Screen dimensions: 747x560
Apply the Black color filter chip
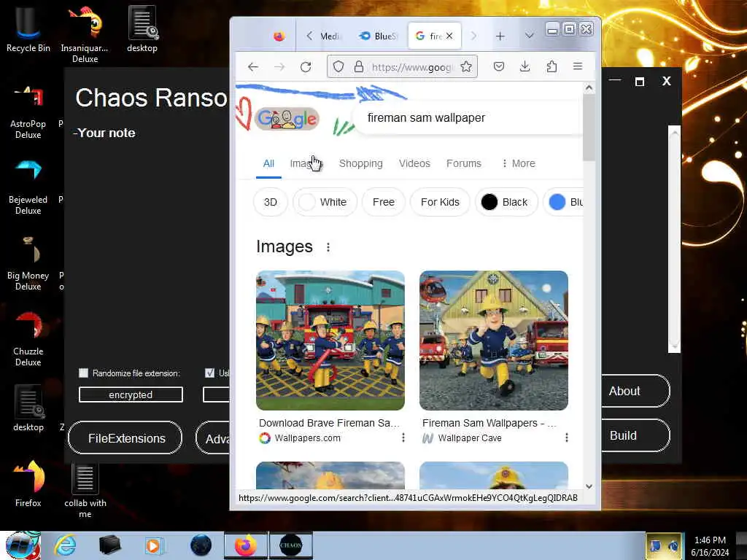tap(506, 202)
